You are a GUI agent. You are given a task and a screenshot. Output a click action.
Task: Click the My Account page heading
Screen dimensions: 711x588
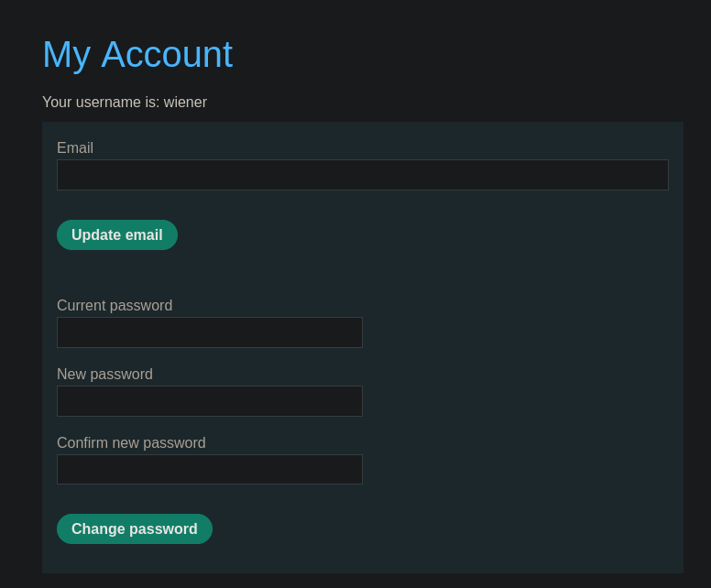coord(137,55)
